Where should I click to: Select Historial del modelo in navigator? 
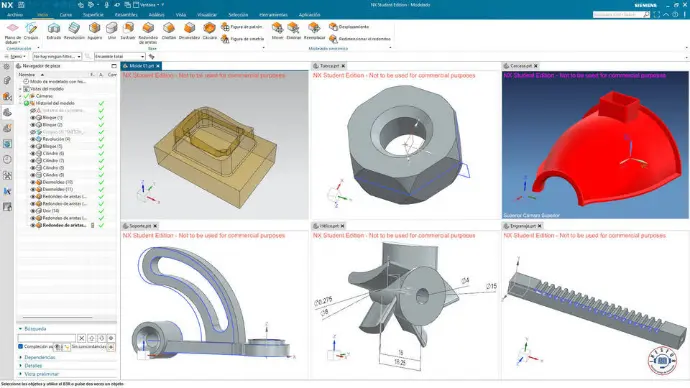pos(55,103)
